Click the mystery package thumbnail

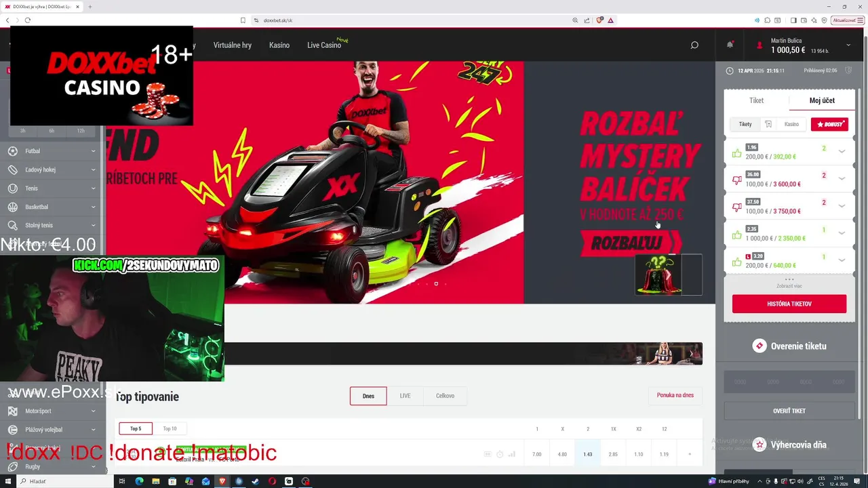tap(669, 274)
